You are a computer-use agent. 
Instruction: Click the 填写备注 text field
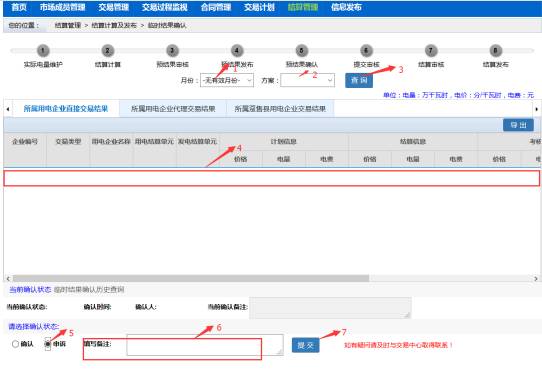coord(205,345)
